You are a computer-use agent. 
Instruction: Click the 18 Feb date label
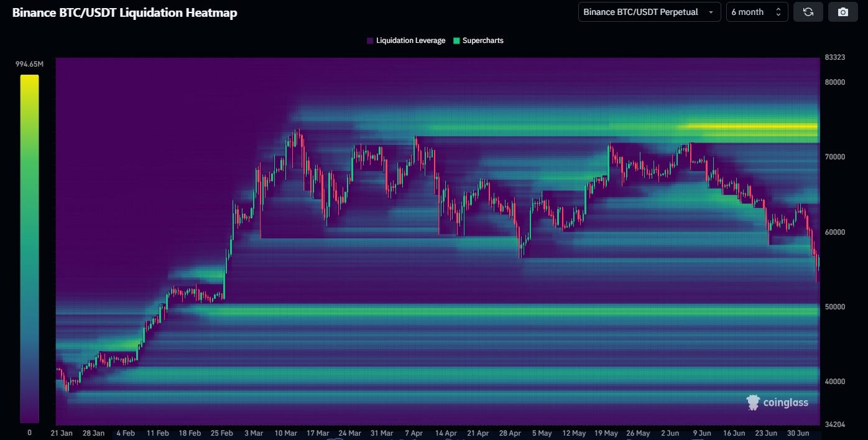pyautogui.click(x=190, y=433)
